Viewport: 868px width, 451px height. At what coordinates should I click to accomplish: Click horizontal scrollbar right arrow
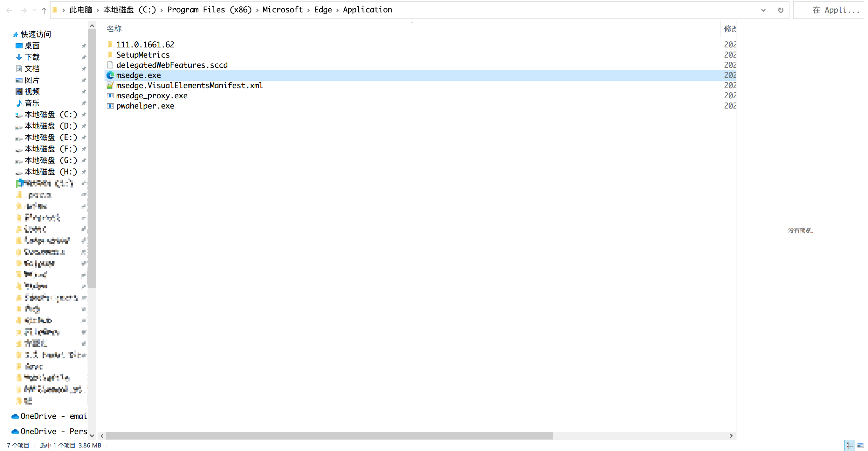tap(731, 435)
